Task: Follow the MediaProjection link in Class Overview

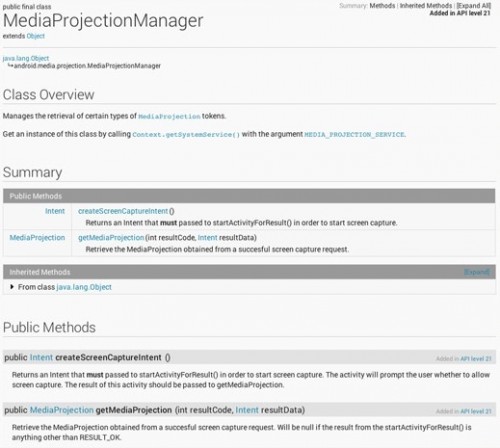Action: 169,116
